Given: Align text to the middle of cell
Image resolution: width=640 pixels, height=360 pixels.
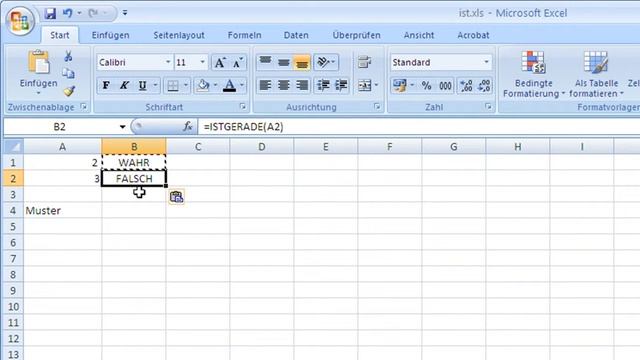Looking at the screenshot, I should point(284,62).
